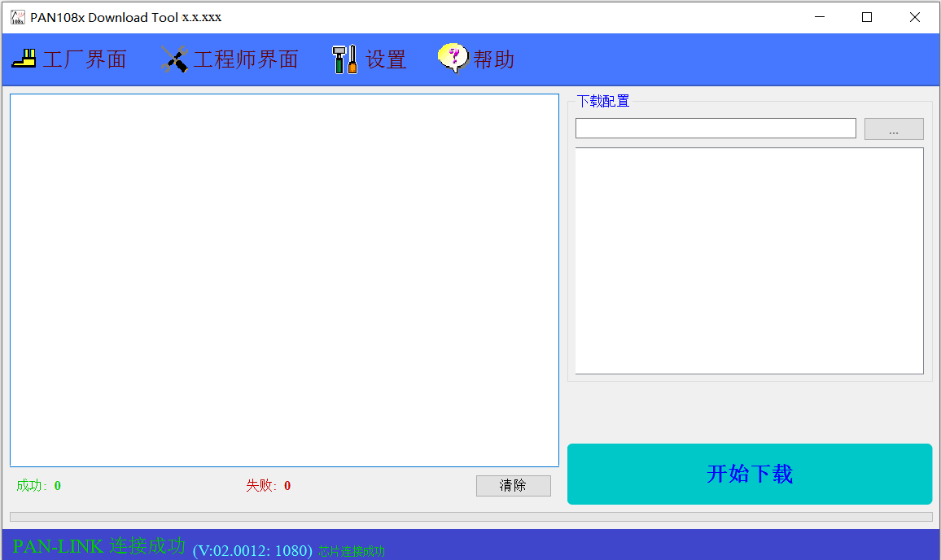The image size is (941, 560).
Task: Click the (V:02.0012: 1080) version text
Action: point(252,550)
